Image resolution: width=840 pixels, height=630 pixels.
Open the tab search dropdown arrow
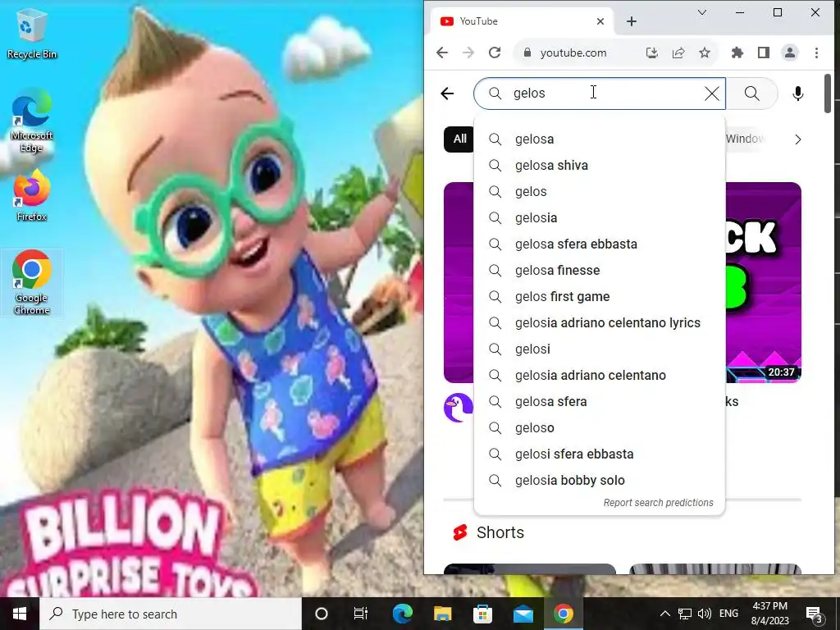click(702, 12)
